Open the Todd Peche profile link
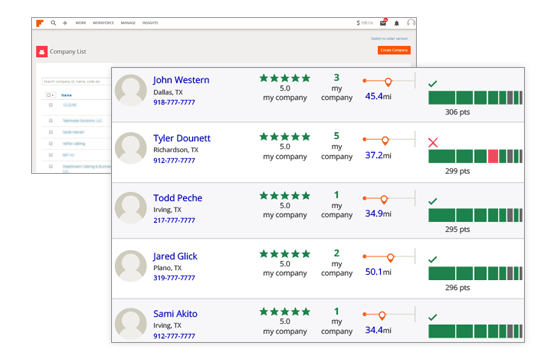This screenshot has height=360, width=540. point(178,198)
